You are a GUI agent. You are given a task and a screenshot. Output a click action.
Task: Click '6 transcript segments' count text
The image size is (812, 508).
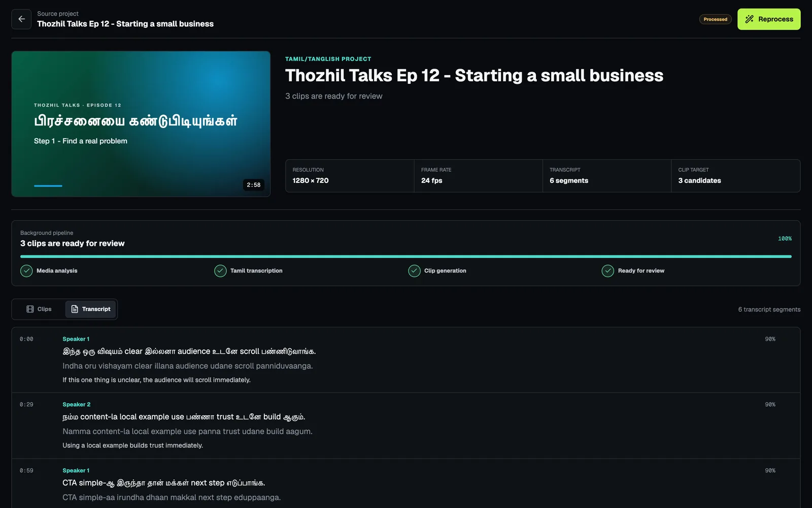[x=769, y=309]
